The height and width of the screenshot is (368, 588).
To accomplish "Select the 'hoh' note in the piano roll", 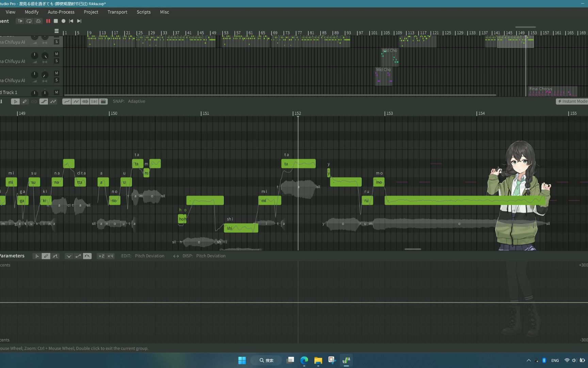I will [182, 219].
